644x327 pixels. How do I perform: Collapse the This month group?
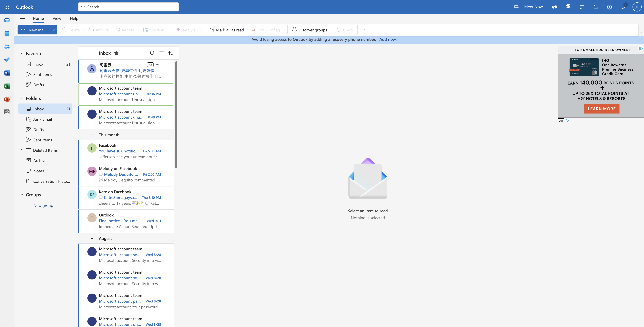[x=92, y=135]
